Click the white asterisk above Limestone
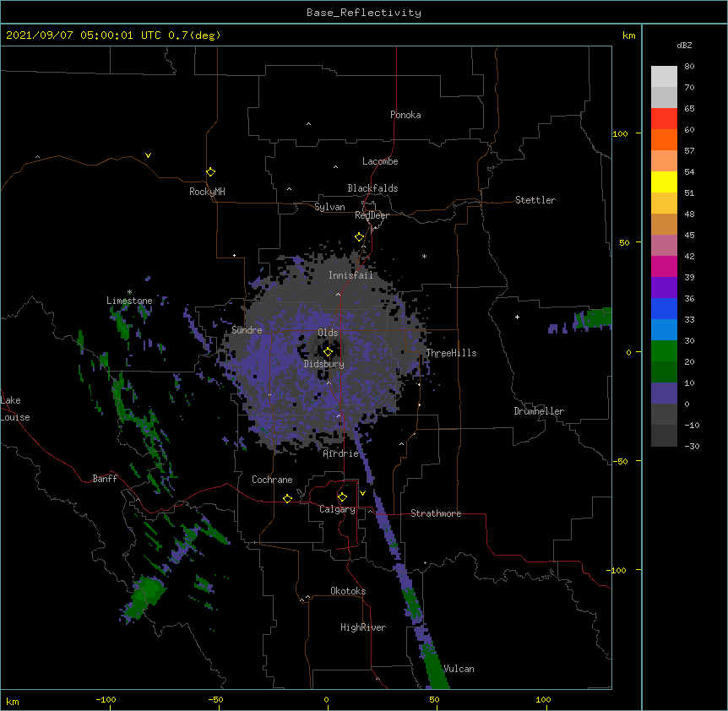 click(x=129, y=292)
